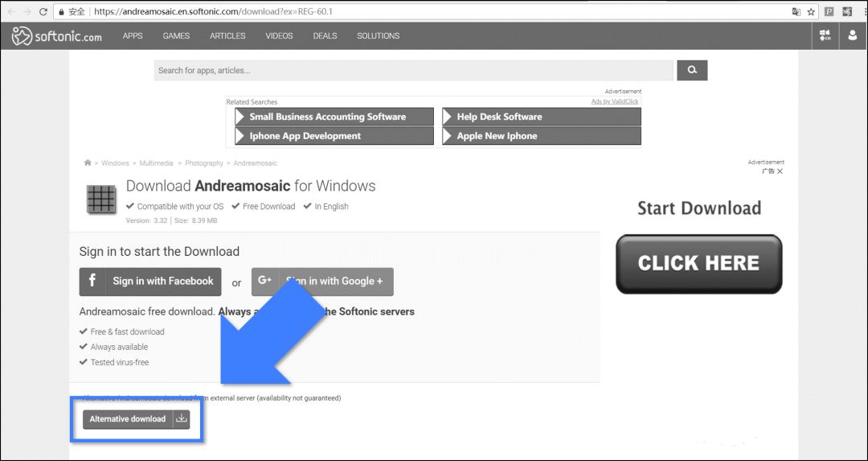868x461 pixels.
Task: Click the 'Size: 8.39 MB' text
Action: tap(196, 220)
